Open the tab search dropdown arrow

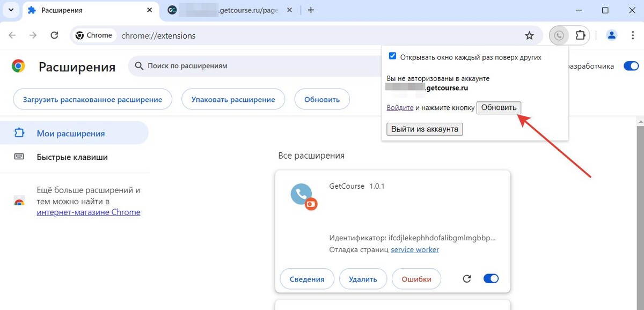tap(11, 10)
